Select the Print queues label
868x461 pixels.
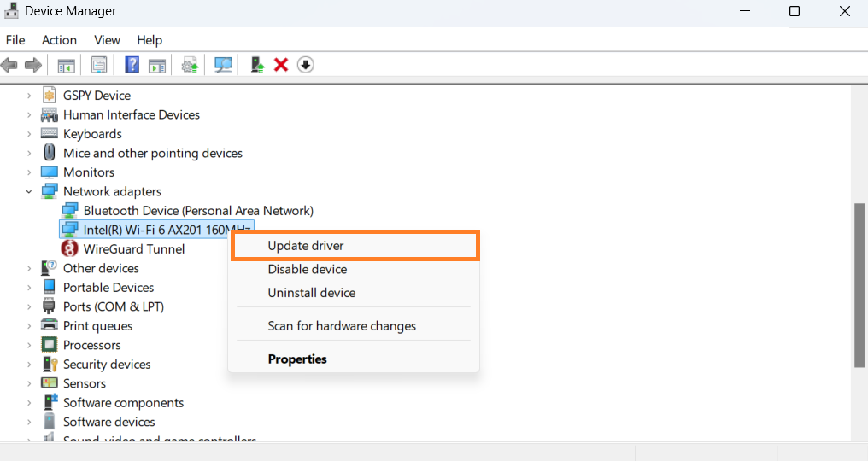pos(98,326)
